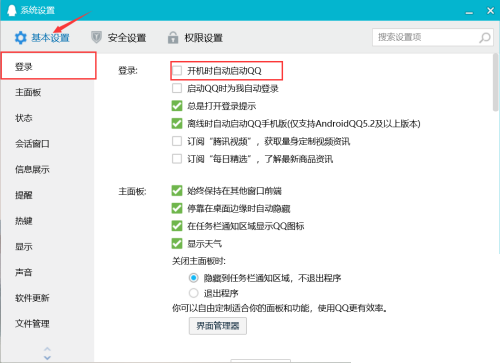The height and width of the screenshot is (363, 500).
Task: Click the lock icon for 权限设置
Action: click(173, 38)
